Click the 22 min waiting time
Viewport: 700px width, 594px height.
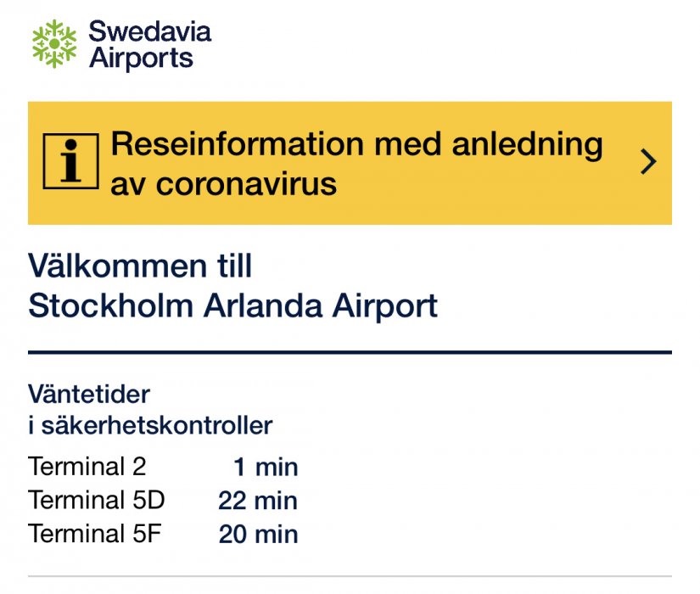[258, 501]
